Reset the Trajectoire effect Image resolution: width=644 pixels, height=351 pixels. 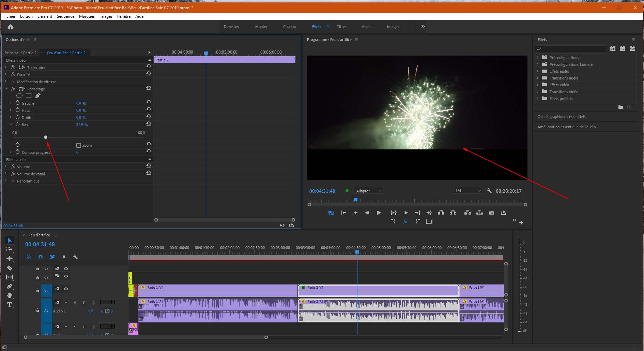(x=149, y=67)
